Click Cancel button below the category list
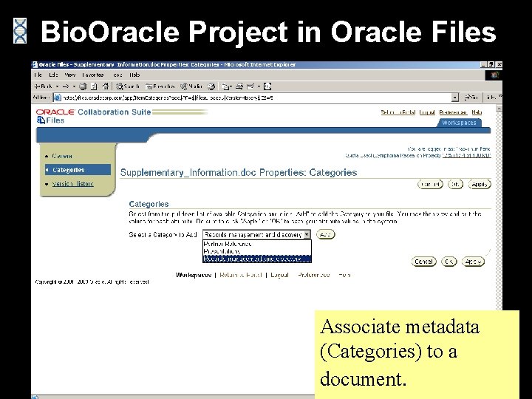Screen dimensions: 532x399 pos(423,262)
